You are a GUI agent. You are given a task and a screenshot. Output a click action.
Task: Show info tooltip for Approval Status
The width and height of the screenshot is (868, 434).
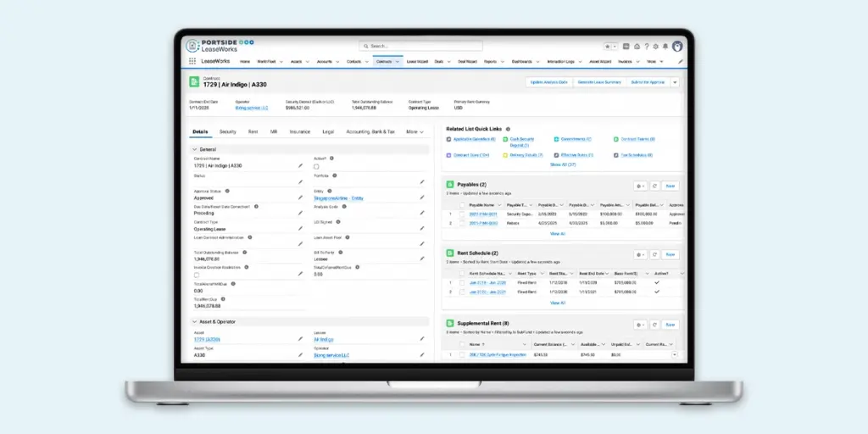point(227,191)
